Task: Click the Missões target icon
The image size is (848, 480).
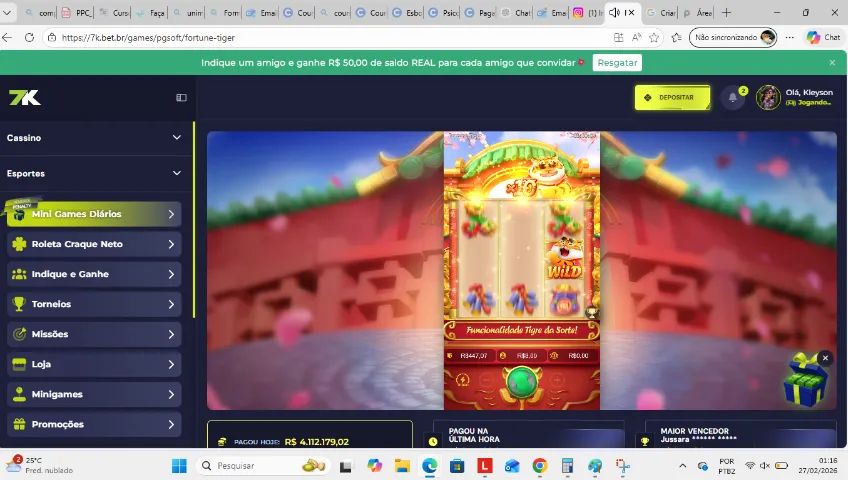Action: point(19,334)
